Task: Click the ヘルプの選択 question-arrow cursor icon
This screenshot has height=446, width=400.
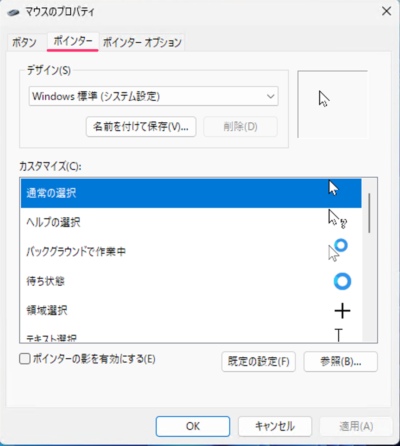Action: tap(338, 219)
